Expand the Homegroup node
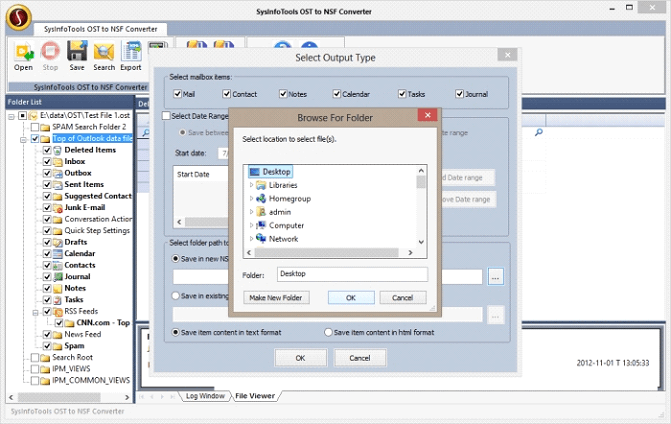Image resolution: width=671 pixels, height=424 pixels. [251, 199]
